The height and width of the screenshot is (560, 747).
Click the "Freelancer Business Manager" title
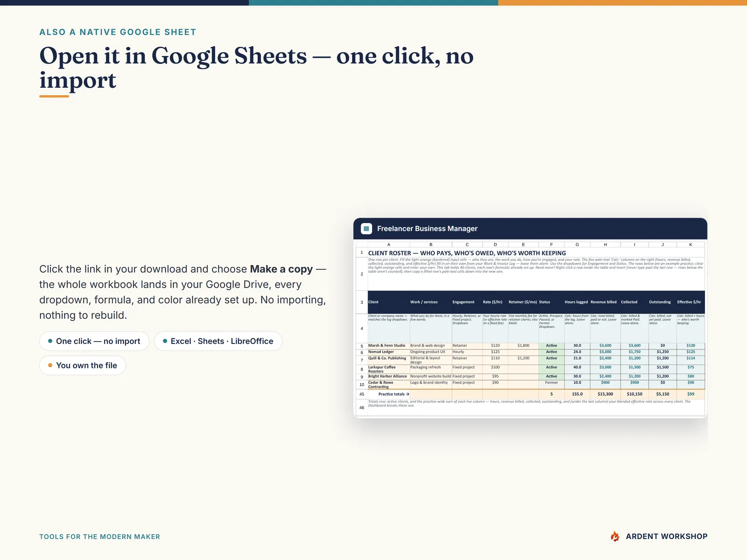pos(427,229)
